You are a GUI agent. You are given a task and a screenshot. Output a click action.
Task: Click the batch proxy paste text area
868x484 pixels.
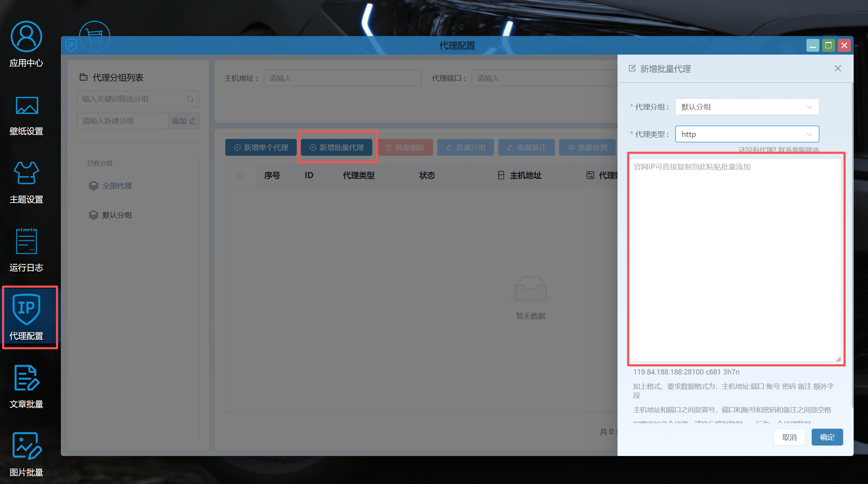tap(735, 259)
